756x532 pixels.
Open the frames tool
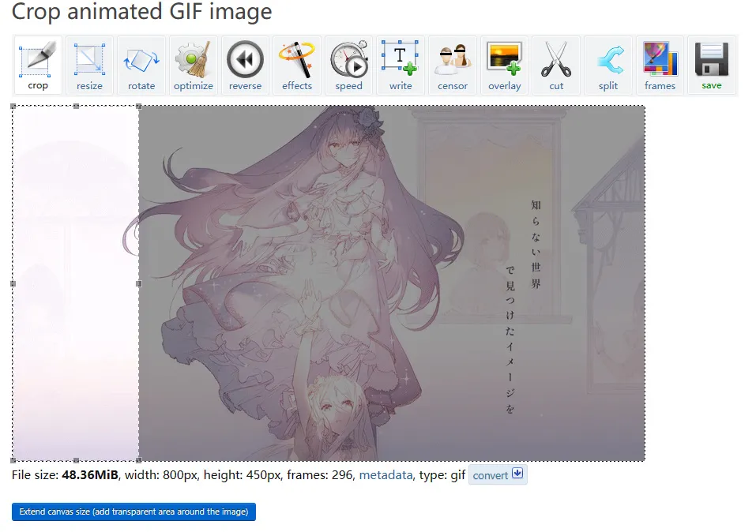click(x=660, y=65)
